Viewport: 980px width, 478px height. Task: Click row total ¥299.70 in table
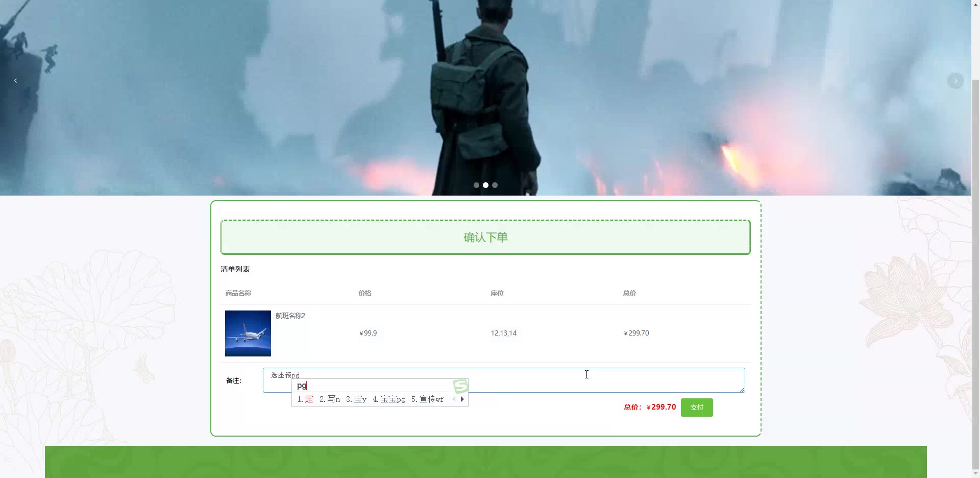(636, 333)
